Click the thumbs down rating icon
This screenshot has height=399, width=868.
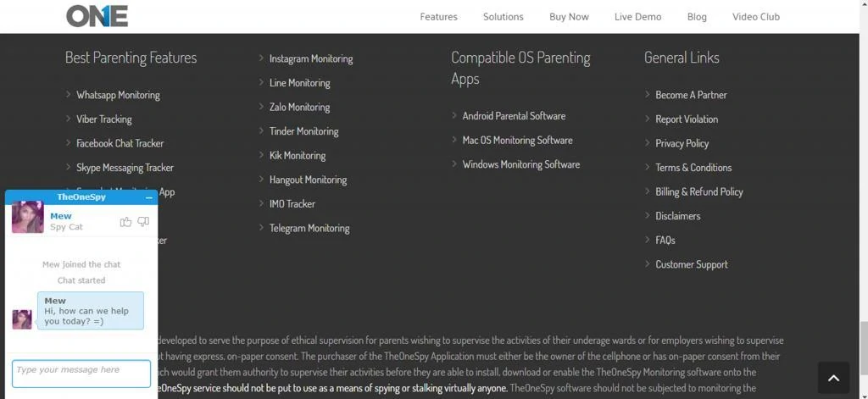click(x=143, y=222)
